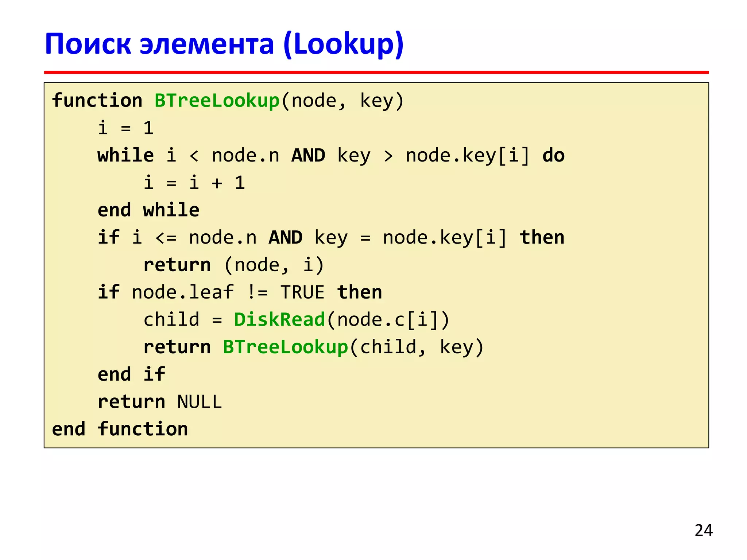
Task: Click the 'return BTreeLookup(child, key)' line
Action: [314, 347]
